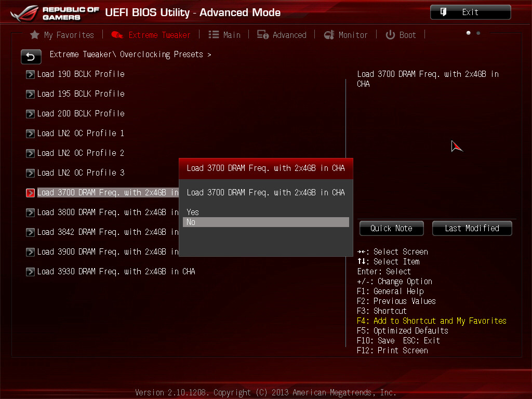Image resolution: width=532 pixels, height=399 pixels.
Task: Click the star icon of My Favorites
Action: pos(35,35)
